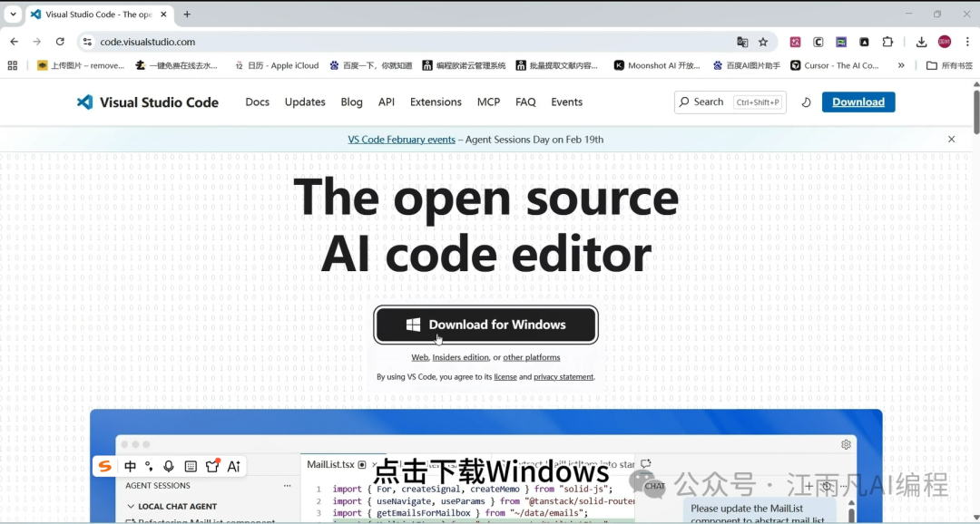Click the settings gear in demo window
Image resolution: width=980 pixels, height=524 pixels.
tap(846, 444)
